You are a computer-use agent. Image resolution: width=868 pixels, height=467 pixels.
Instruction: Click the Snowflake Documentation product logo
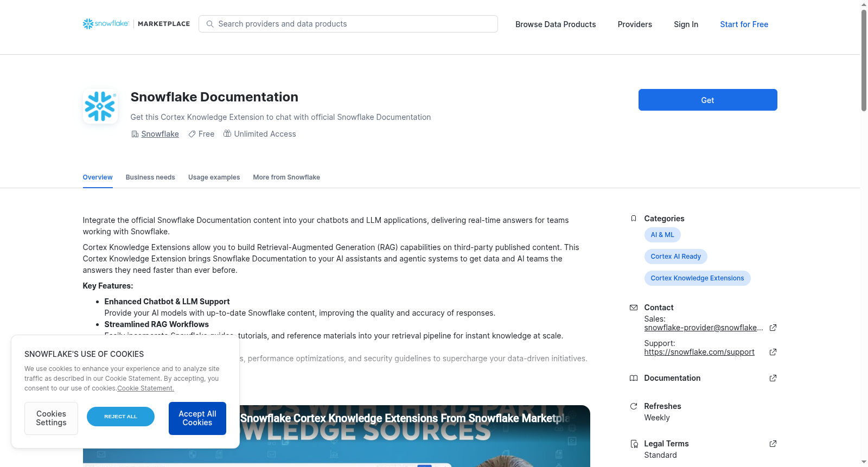tap(100, 106)
